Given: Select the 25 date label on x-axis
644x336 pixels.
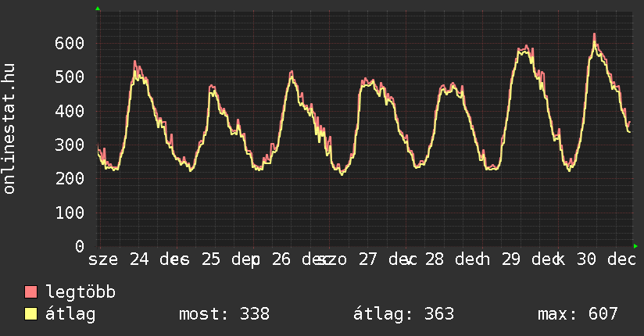Looking at the screenshot, I should [210, 259].
